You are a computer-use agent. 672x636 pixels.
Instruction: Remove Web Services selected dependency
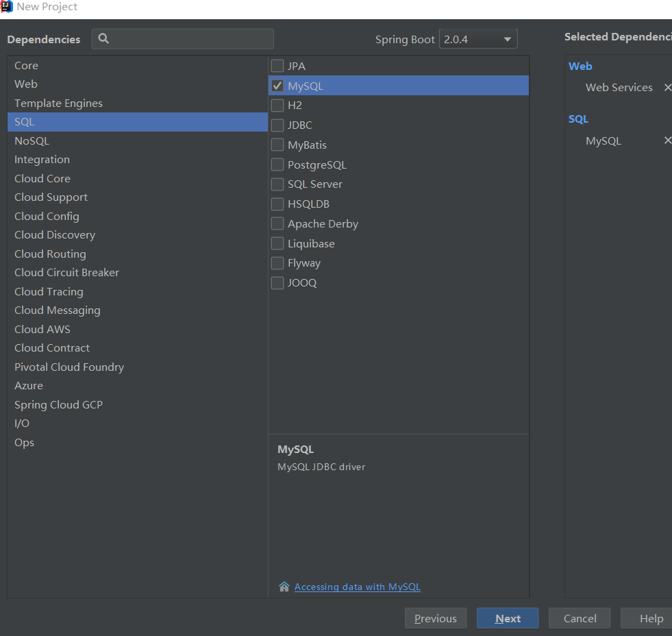tap(667, 88)
